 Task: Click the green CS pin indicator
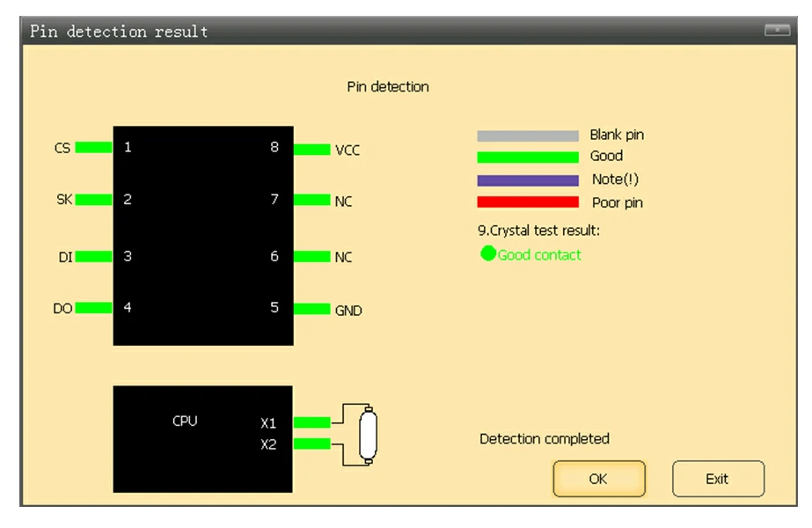tap(93, 148)
